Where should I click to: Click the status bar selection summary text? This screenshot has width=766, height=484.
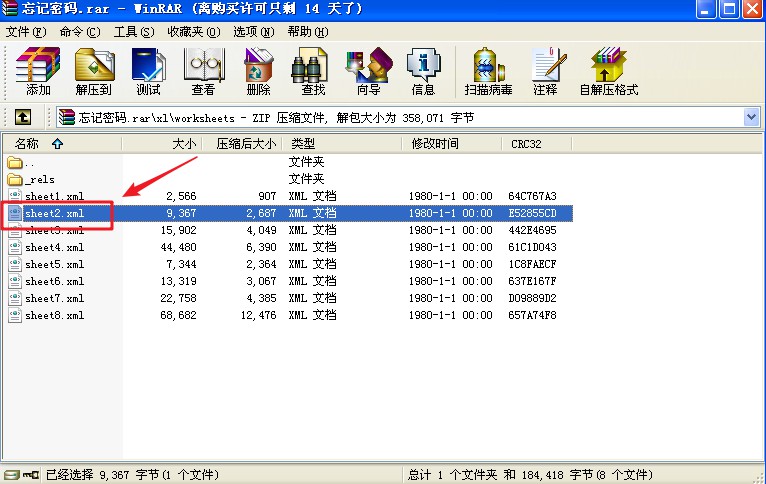tap(132, 475)
